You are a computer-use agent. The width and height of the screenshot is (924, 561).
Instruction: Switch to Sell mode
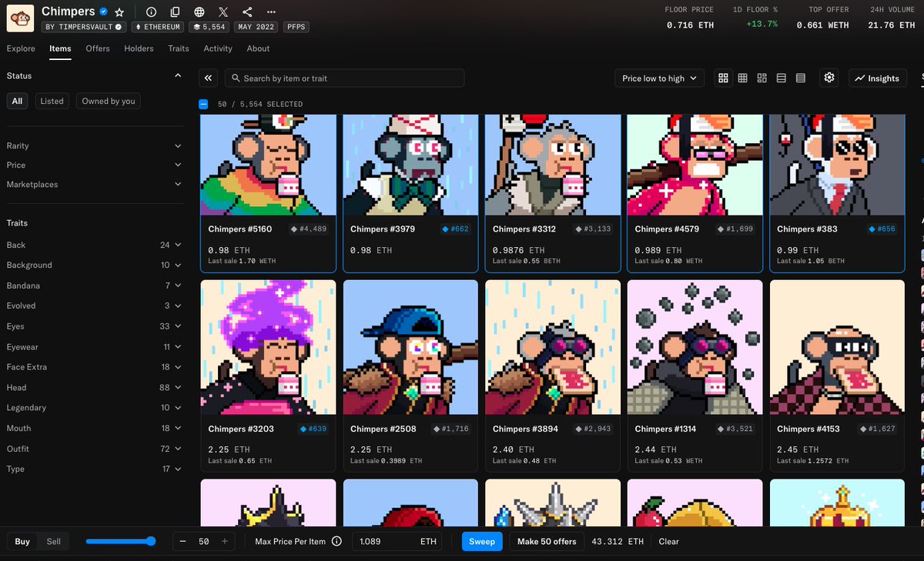(53, 541)
